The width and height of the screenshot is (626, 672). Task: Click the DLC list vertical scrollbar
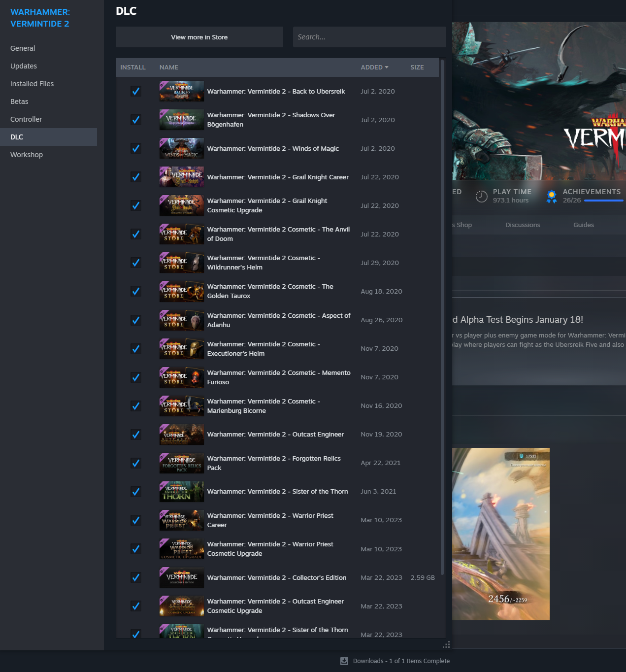442,317
